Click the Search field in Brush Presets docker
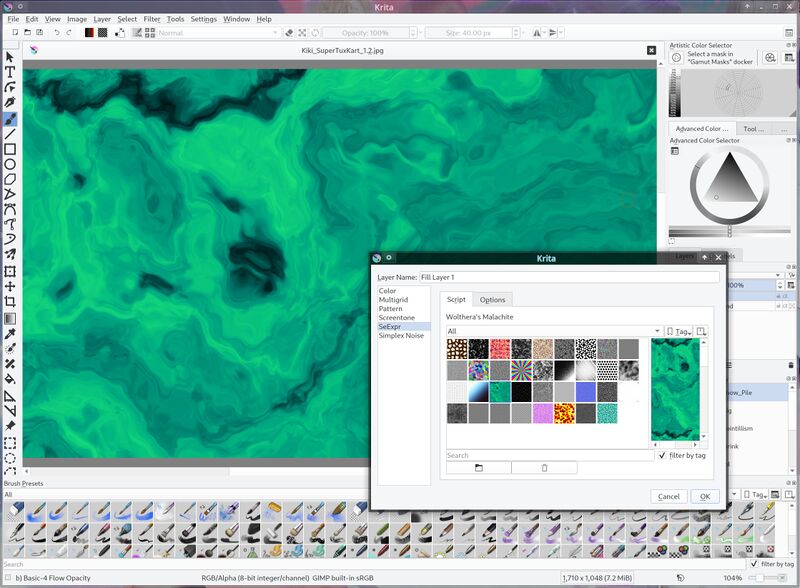Screen dimensions: 800x588 pos(375,564)
